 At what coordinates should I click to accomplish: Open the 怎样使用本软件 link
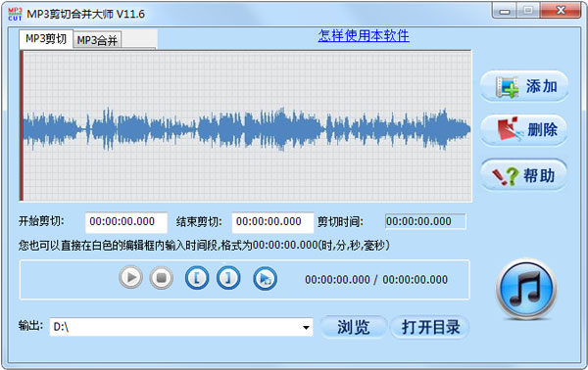click(364, 36)
